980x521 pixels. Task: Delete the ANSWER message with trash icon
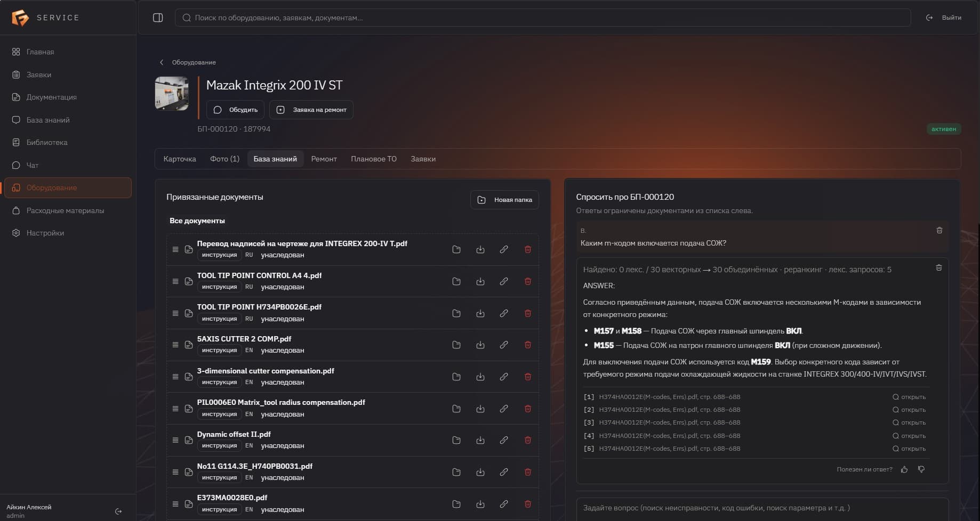pyautogui.click(x=939, y=267)
